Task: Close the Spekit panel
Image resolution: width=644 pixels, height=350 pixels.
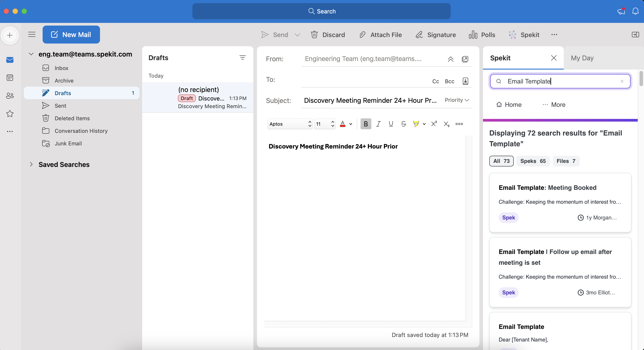Action: point(554,58)
